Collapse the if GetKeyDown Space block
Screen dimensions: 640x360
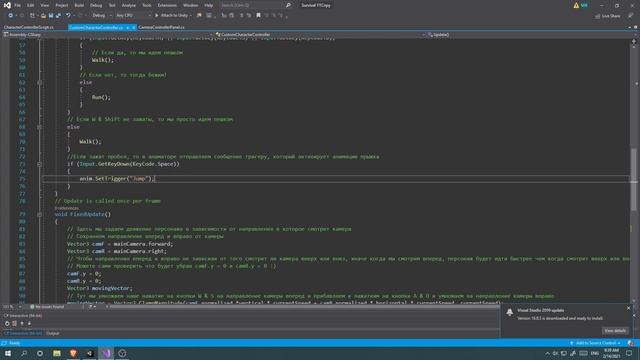(40, 164)
